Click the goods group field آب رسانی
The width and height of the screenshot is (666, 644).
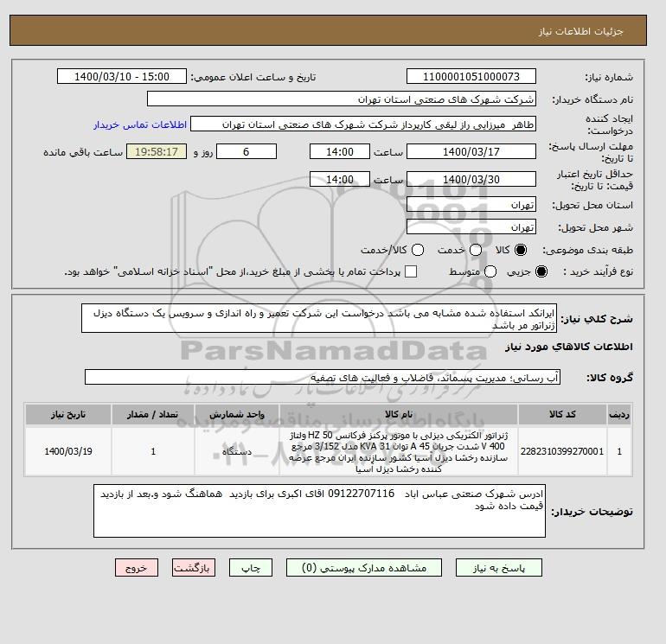click(323, 377)
